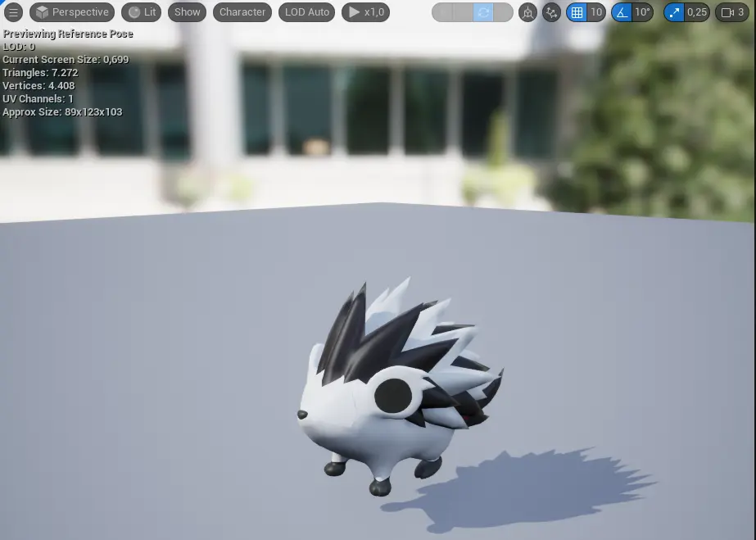
Task: Open the x1,0 playback speed menu
Action: coord(365,12)
